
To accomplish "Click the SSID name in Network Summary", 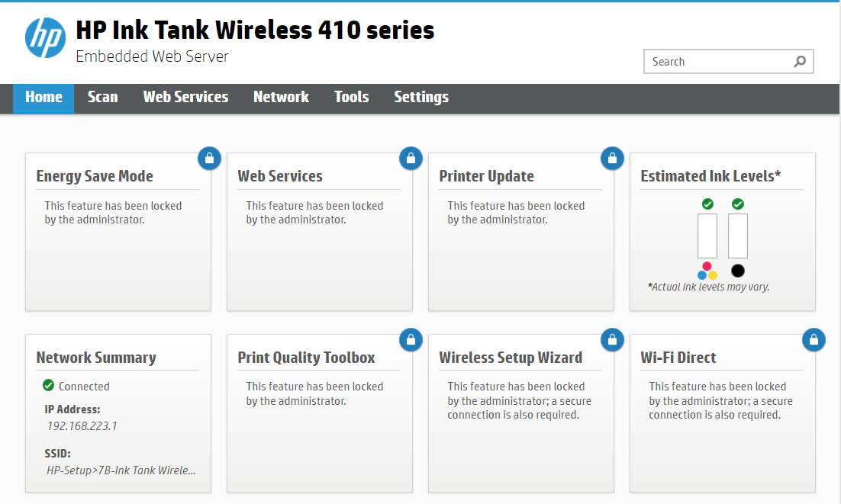I will pyautogui.click(x=120, y=470).
